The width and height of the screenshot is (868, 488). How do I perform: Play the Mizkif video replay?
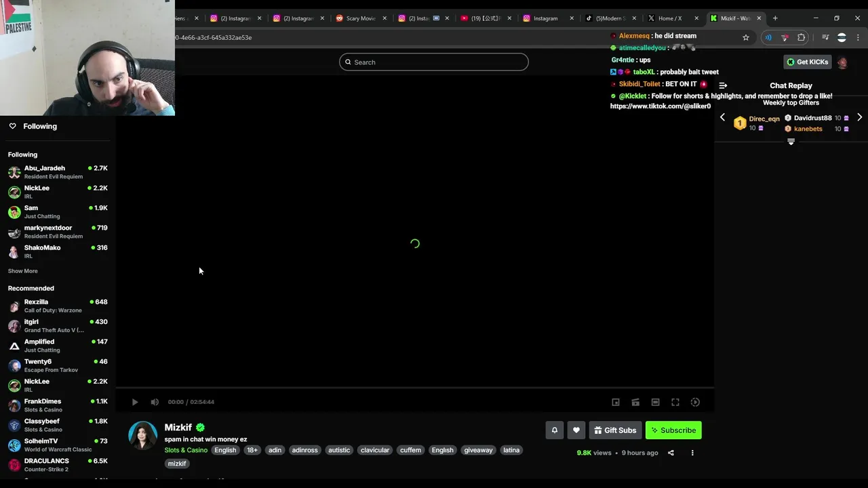(135, 402)
